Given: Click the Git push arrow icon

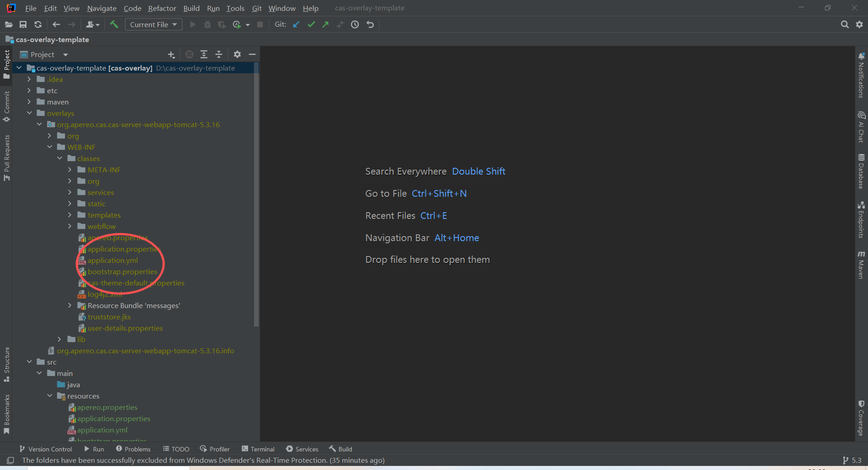Looking at the screenshot, I should coord(325,24).
